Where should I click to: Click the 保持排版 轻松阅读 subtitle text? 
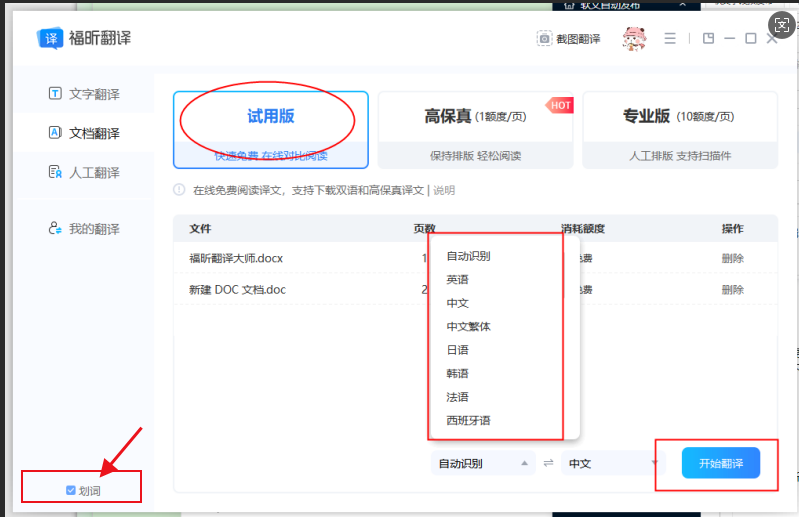pyautogui.click(x=475, y=156)
